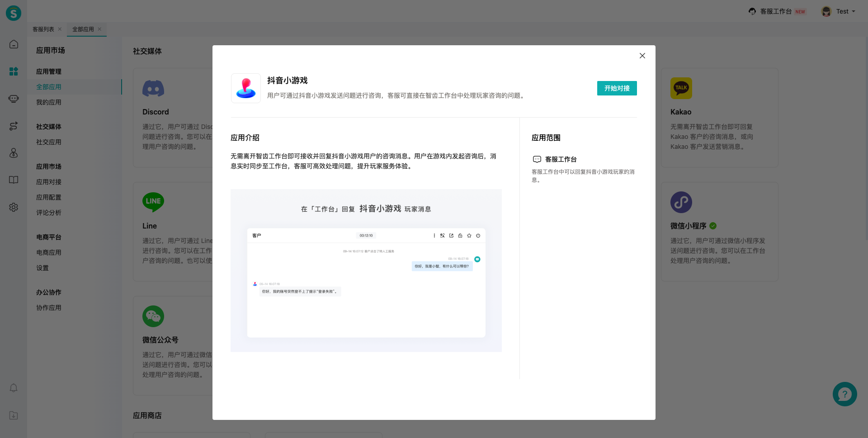Open the robot icon in the sidebar
868x438 pixels.
[14, 99]
